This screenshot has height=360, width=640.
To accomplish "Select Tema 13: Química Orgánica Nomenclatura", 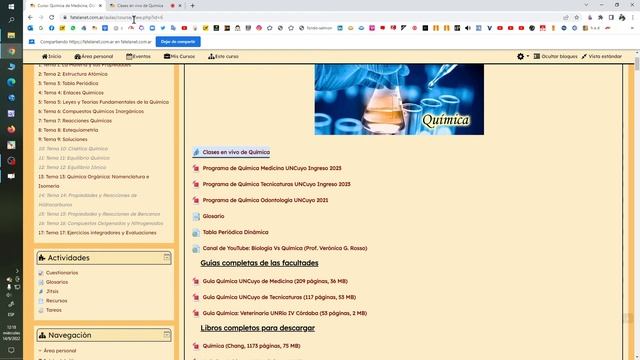I will [x=93, y=181].
